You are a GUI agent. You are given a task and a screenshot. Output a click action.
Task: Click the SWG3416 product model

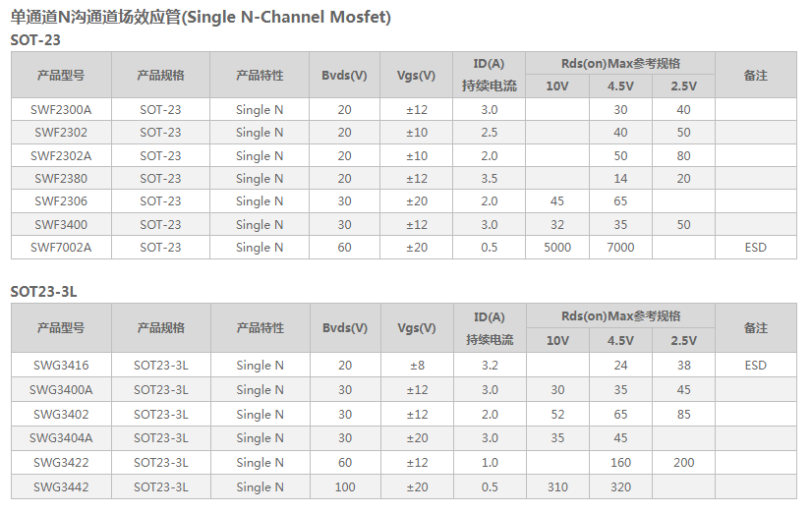pos(61,365)
